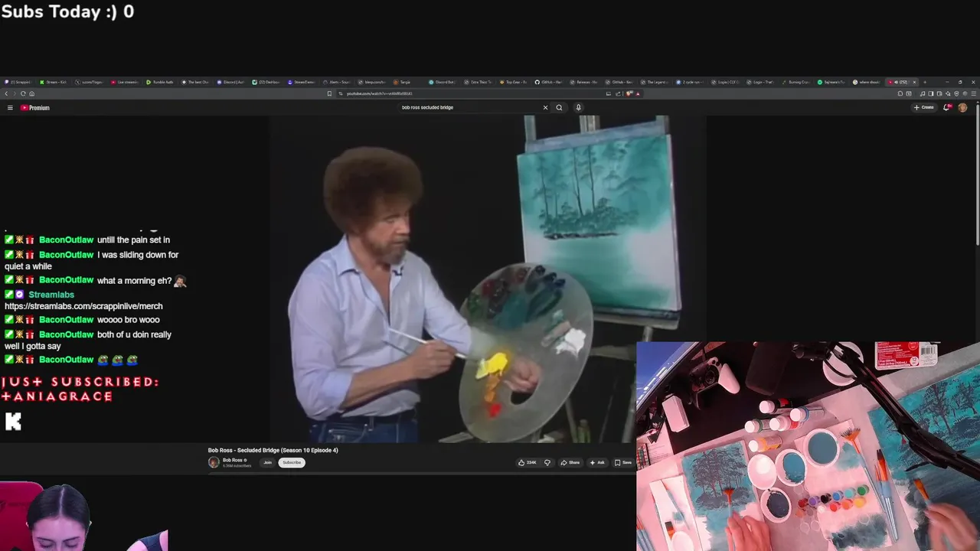Switch to the Discord tab

(231, 82)
